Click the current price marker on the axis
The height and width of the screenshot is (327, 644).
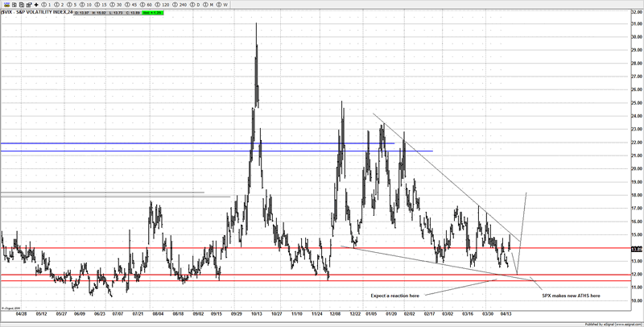637,249
